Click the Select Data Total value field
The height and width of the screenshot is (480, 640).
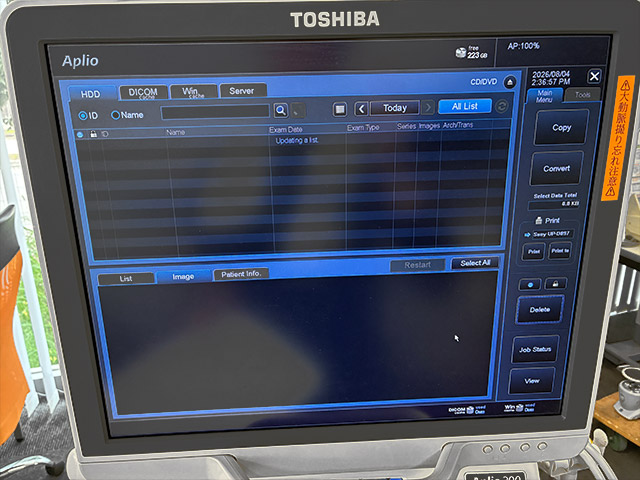pos(554,204)
